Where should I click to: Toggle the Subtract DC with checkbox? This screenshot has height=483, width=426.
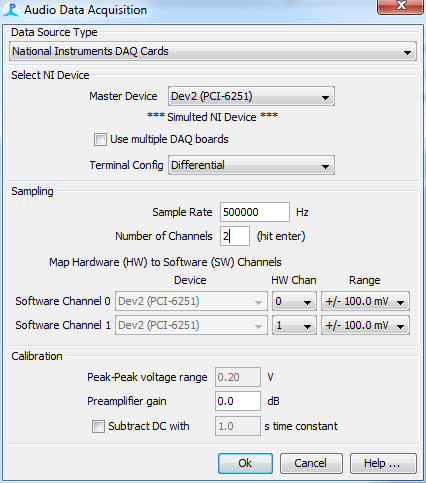point(98,426)
